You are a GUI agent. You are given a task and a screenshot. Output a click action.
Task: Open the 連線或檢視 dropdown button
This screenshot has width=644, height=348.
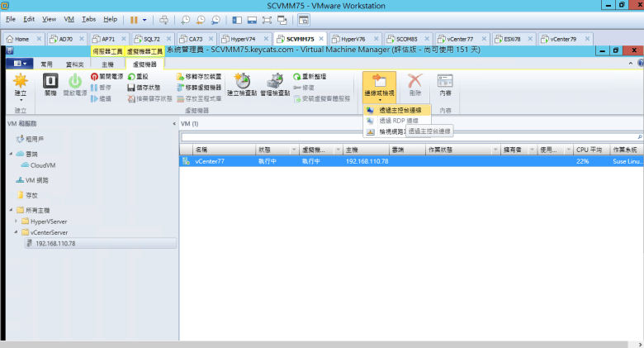[x=380, y=86]
